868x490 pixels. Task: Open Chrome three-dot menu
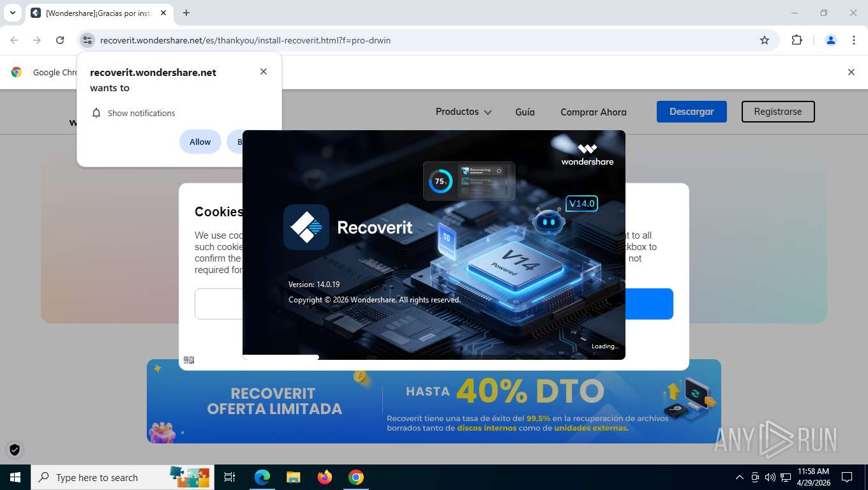click(x=854, y=40)
